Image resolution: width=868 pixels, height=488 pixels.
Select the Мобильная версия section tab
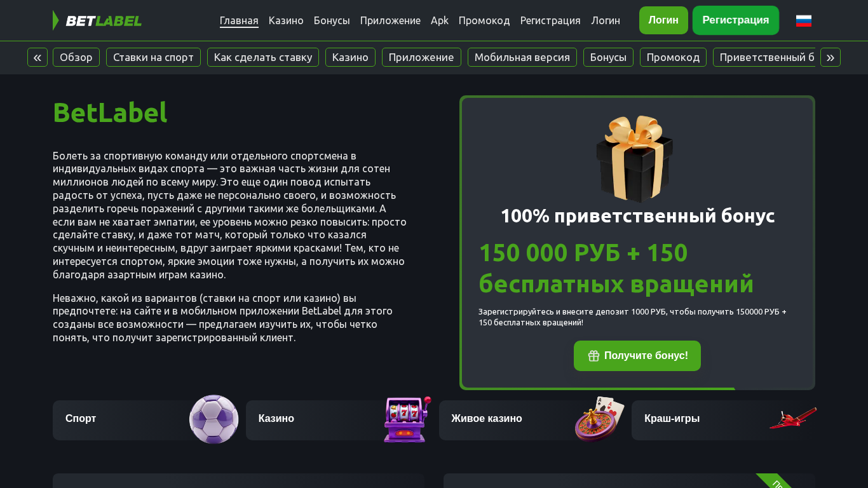[522, 57]
